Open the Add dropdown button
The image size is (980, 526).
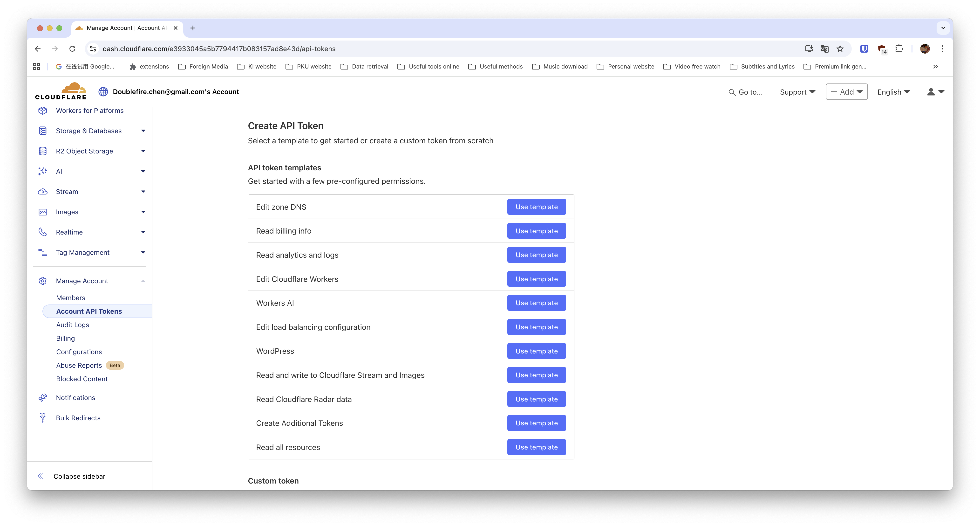click(846, 92)
